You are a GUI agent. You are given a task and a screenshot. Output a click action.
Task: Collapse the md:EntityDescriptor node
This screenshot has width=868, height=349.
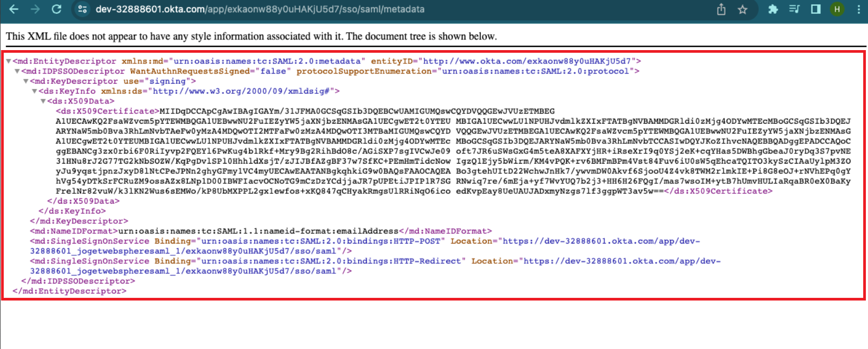pyautogui.click(x=9, y=61)
